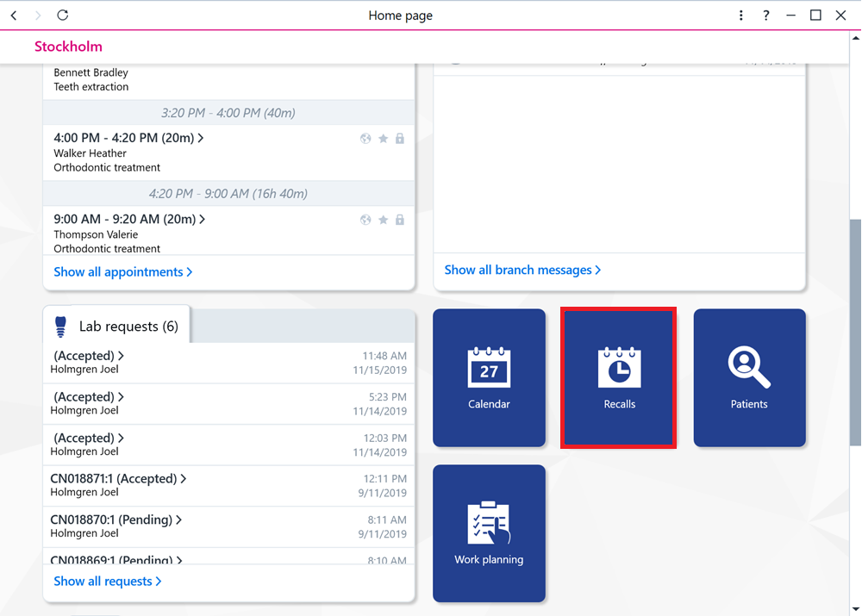Click patient name Thompson Valerie
This screenshot has height=616, width=862.
coord(96,234)
